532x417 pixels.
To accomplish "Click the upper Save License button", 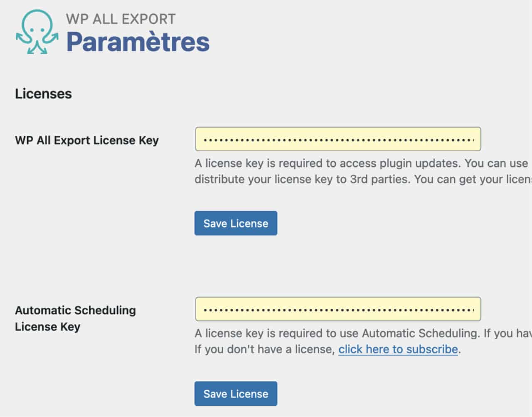I will pos(236,223).
